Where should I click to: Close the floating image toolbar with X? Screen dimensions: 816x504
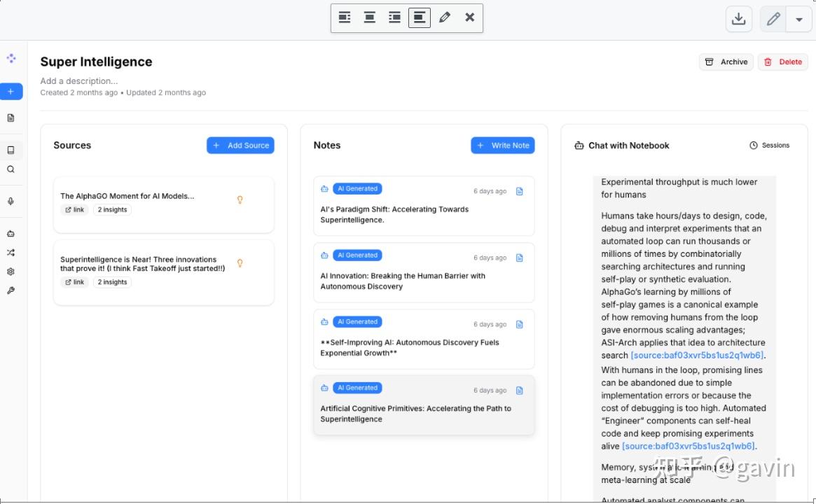[469, 17]
